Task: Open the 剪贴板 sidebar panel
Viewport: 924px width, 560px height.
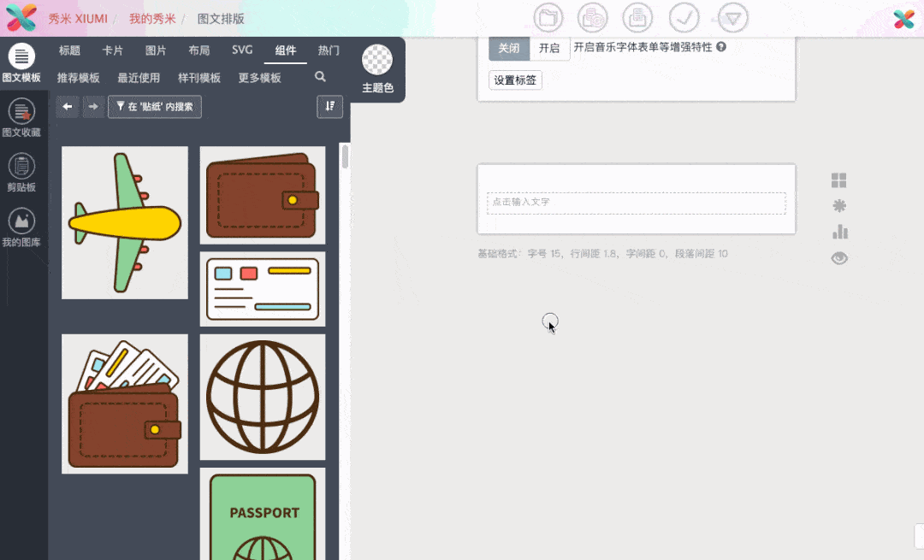Action: [x=21, y=173]
